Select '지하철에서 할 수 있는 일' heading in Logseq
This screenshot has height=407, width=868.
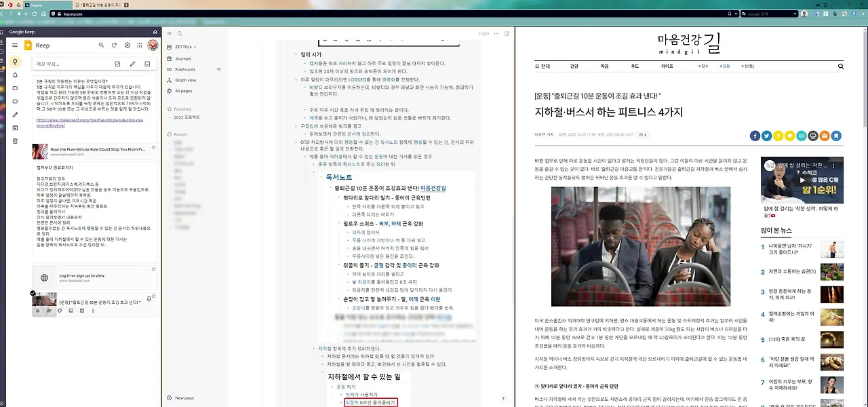point(364,376)
